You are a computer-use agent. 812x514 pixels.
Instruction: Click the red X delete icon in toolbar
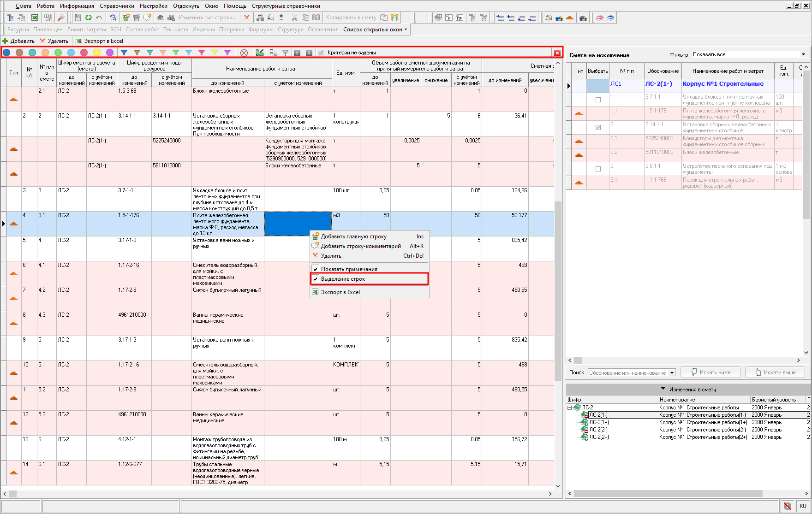click(x=247, y=18)
